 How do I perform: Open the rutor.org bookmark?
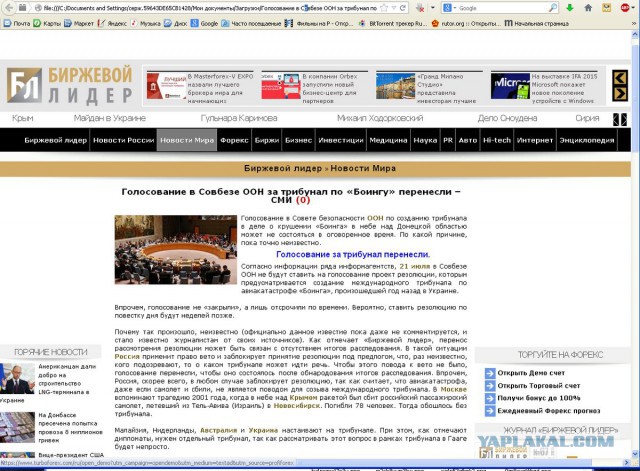click(466, 24)
